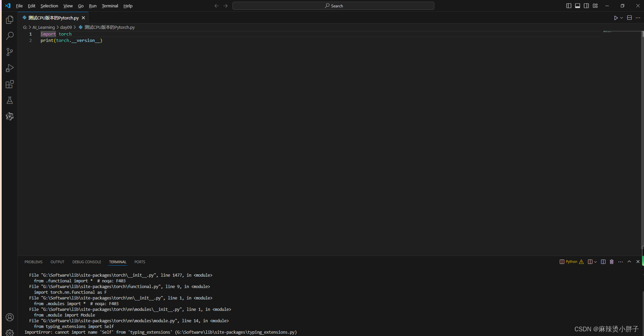
Task: Kill the terminal with the trash icon
Action: (x=611, y=262)
